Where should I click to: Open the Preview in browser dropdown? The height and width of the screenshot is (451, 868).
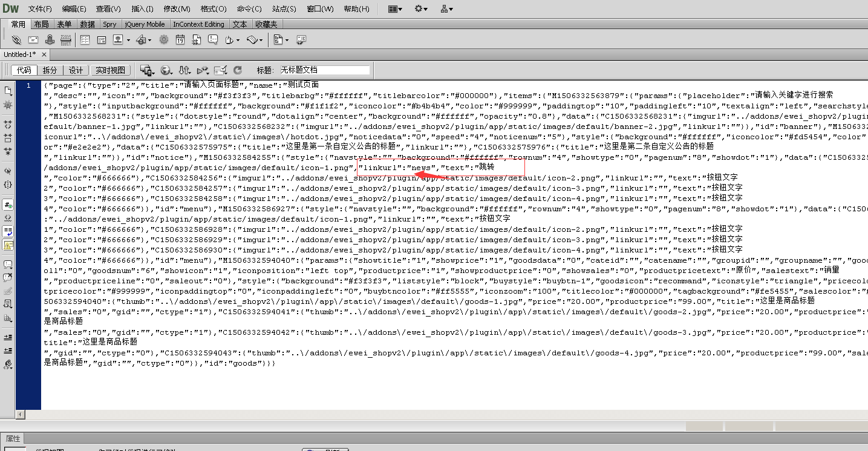pyautogui.click(x=166, y=70)
